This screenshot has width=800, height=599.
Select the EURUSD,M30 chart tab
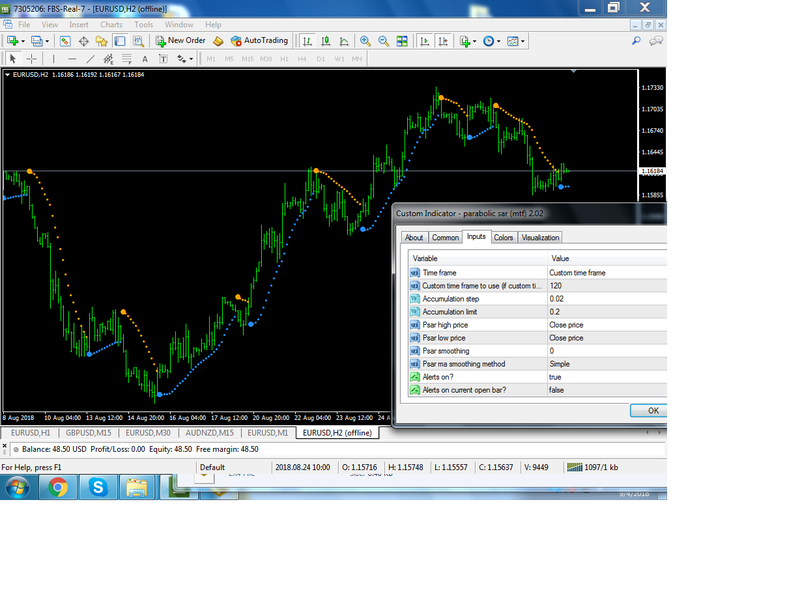click(148, 433)
